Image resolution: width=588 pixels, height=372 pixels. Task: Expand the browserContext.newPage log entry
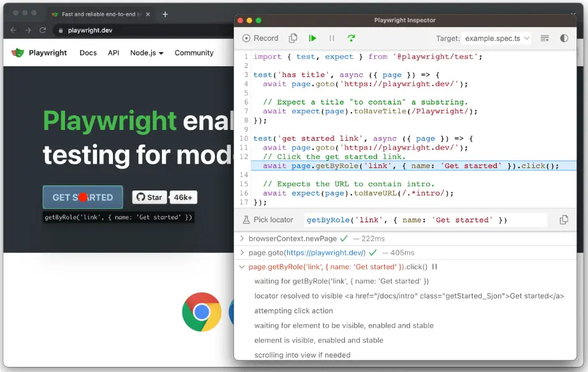coord(242,238)
